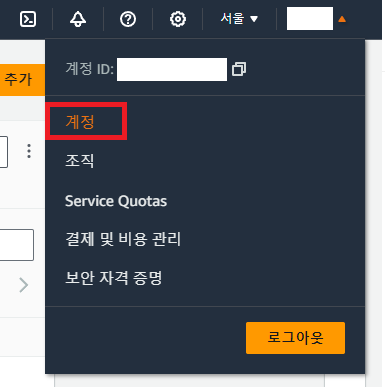The image size is (385, 387).
Task: Open 보안 자격 증명 menu item
Action: point(114,278)
